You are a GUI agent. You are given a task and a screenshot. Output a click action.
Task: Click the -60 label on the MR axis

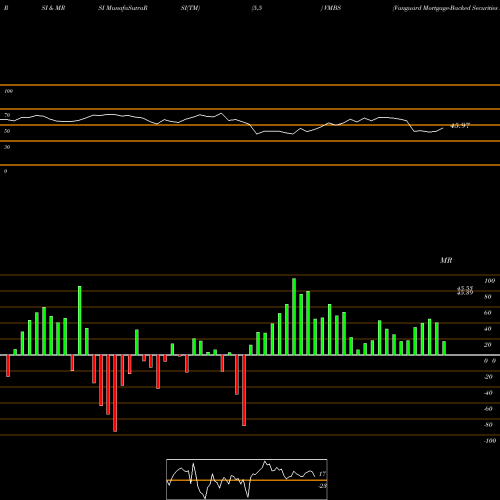(488, 409)
